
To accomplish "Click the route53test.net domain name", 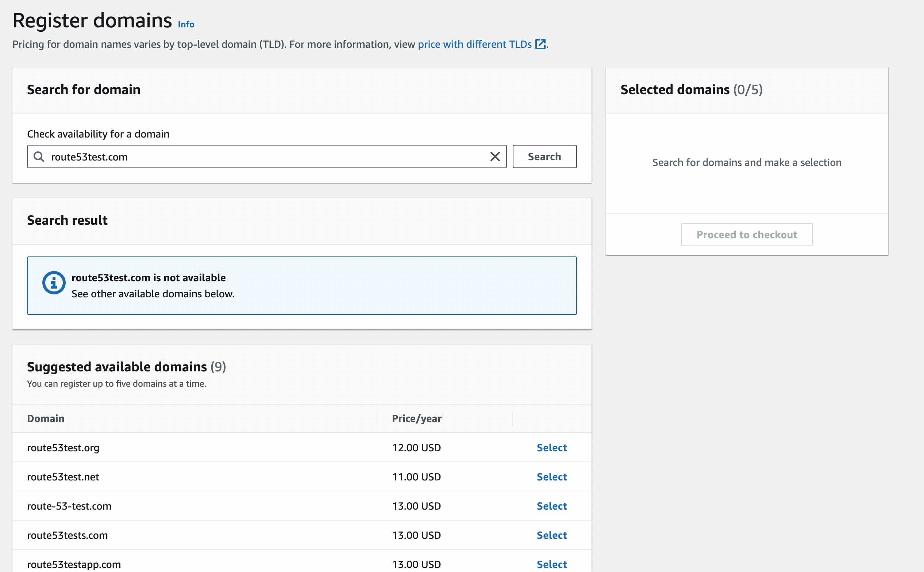I will tap(63, 477).
